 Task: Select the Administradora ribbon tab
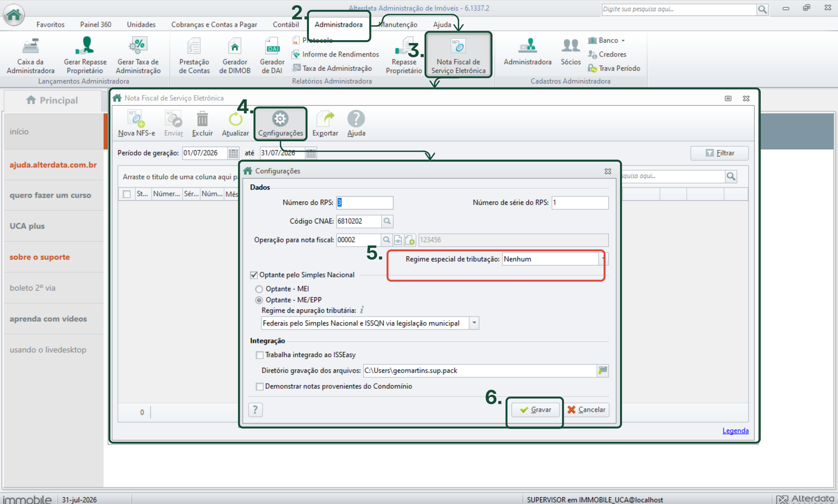pos(338,24)
